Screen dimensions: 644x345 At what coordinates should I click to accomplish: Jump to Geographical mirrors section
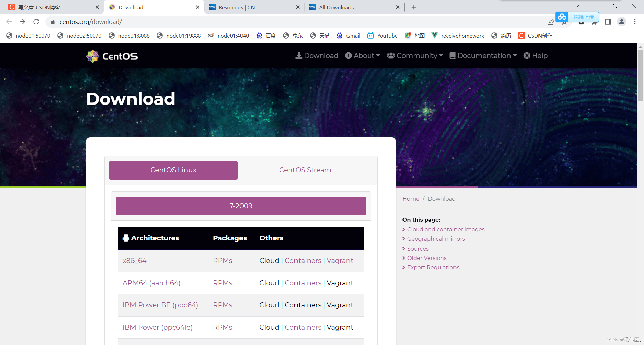pyautogui.click(x=436, y=239)
